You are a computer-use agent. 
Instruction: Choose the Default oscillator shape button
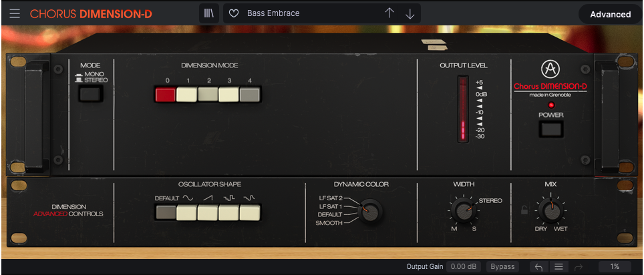(165, 213)
